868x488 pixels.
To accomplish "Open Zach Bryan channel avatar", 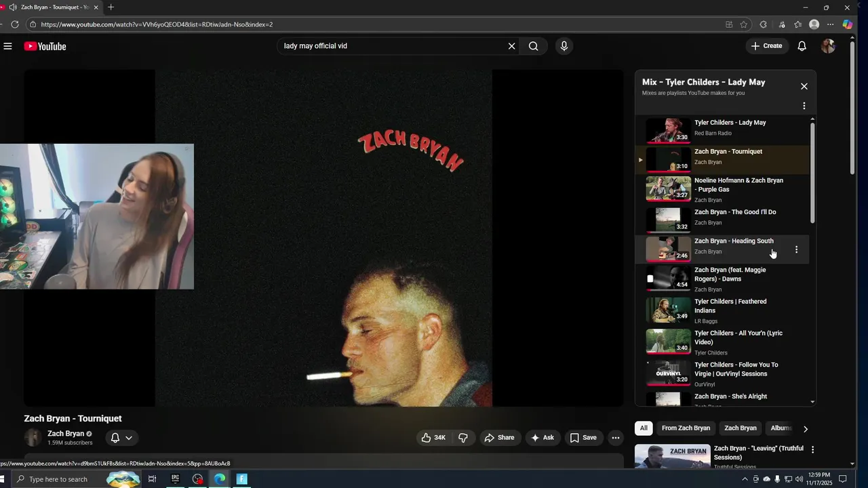I will pos(33,438).
